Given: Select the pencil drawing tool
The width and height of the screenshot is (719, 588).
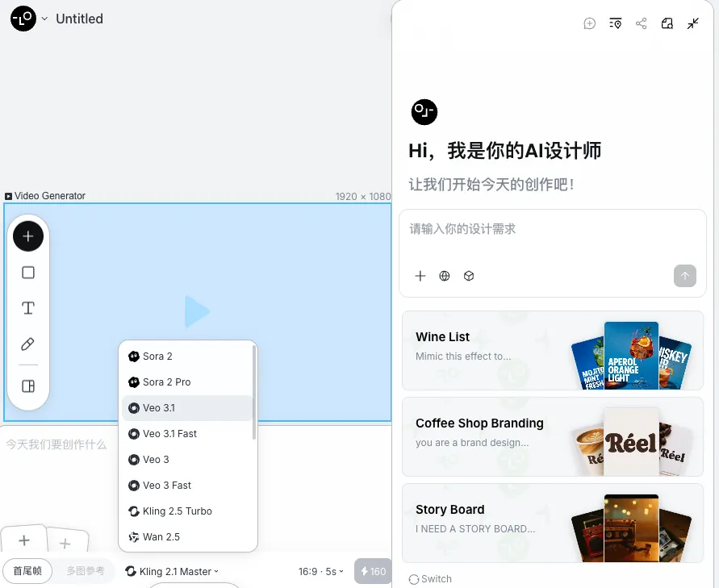Looking at the screenshot, I should 28,344.
